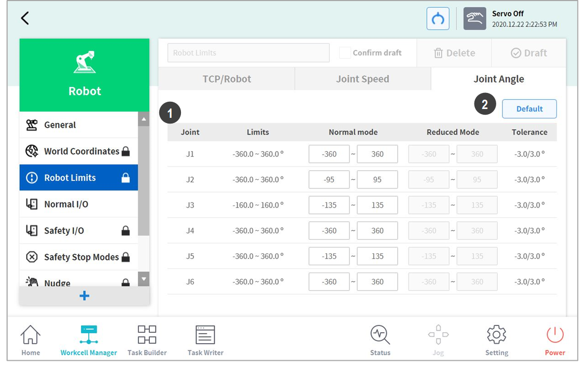Image resolution: width=588 pixels, height=367 pixels.
Task: Switch to the Joint Speed tab
Action: (x=362, y=79)
